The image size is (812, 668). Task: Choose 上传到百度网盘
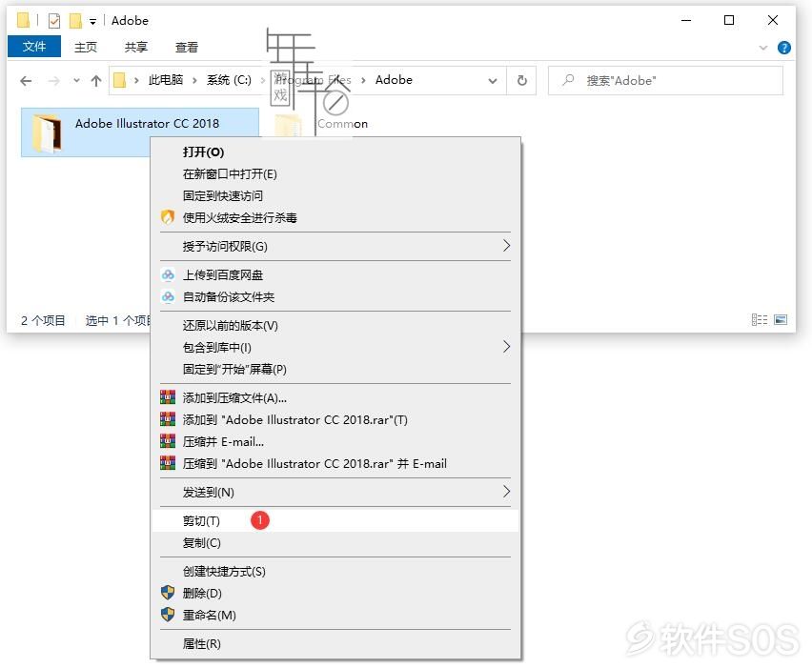coord(335,275)
